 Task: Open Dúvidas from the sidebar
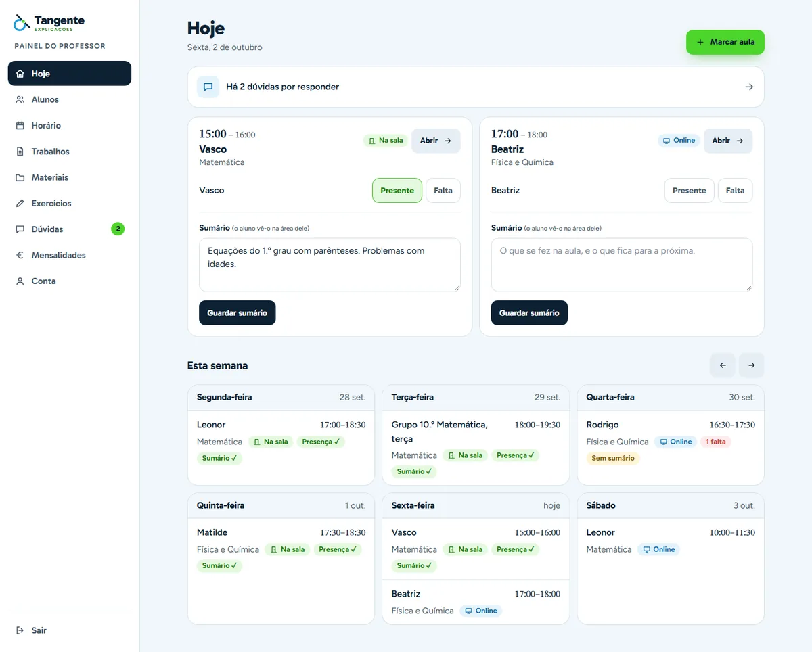pos(70,229)
